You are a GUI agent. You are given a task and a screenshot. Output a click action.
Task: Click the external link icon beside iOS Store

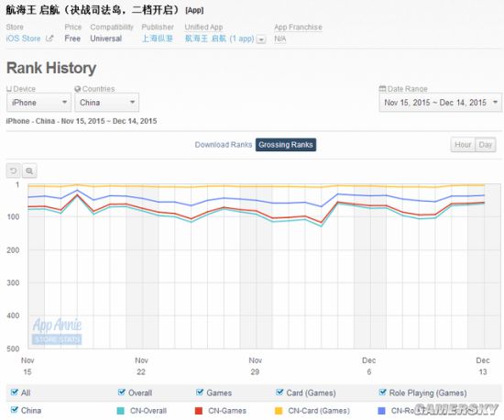[x=49, y=39]
